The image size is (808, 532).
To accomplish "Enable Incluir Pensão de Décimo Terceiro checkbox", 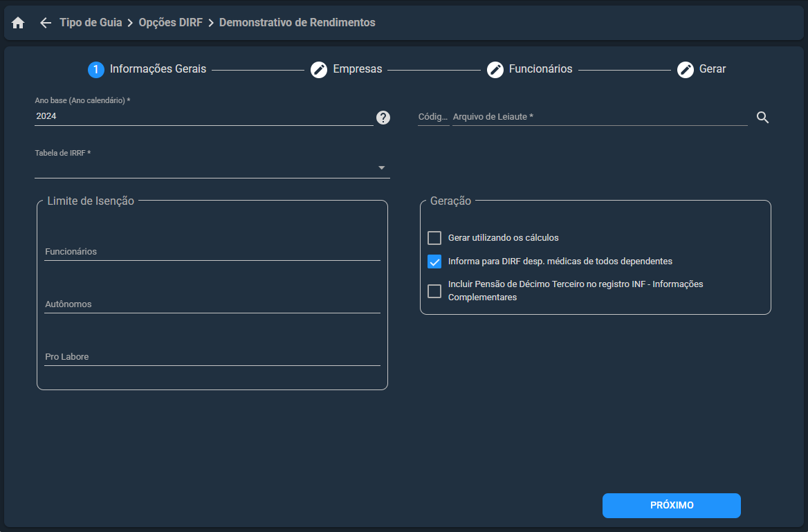I will tap(434, 291).
